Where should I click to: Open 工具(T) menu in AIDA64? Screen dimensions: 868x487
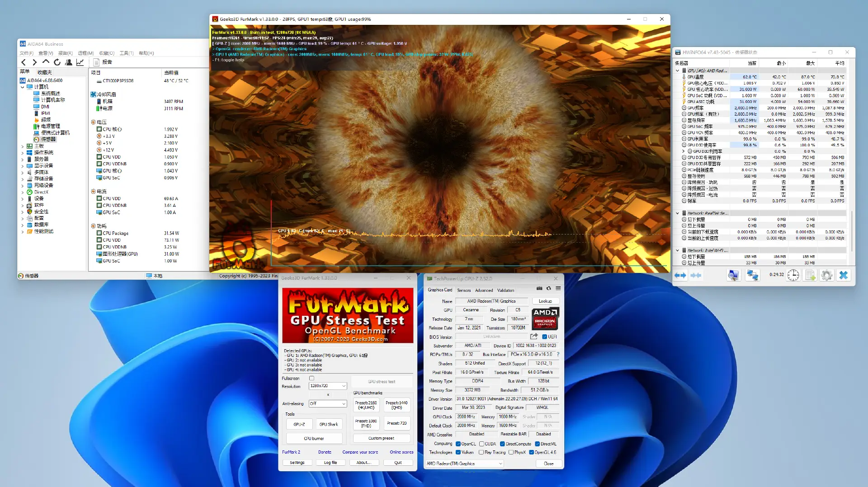click(127, 53)
